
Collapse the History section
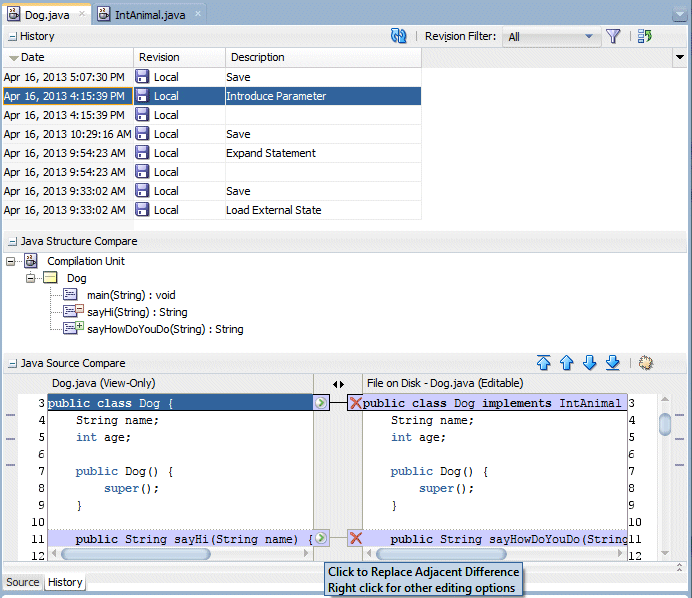click(x=12, y=37)
